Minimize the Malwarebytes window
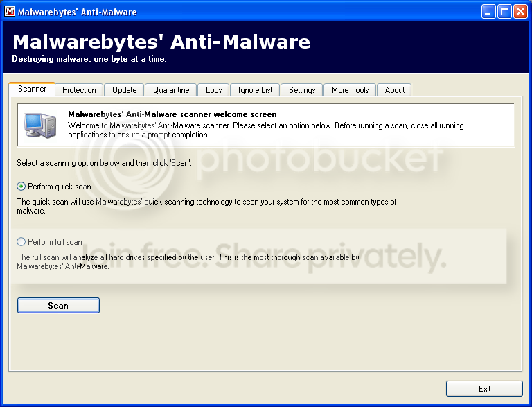Viewport: 532px width, 407px height. (488, 12)
